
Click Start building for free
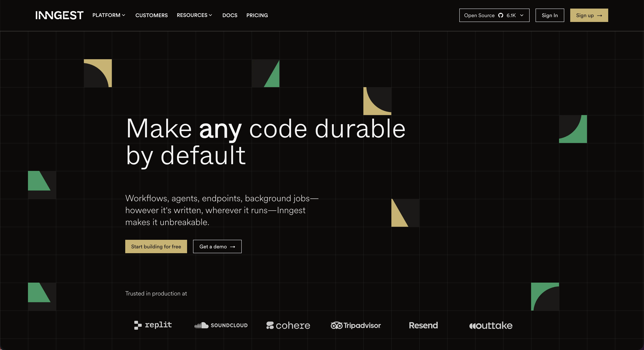(156, 246)
